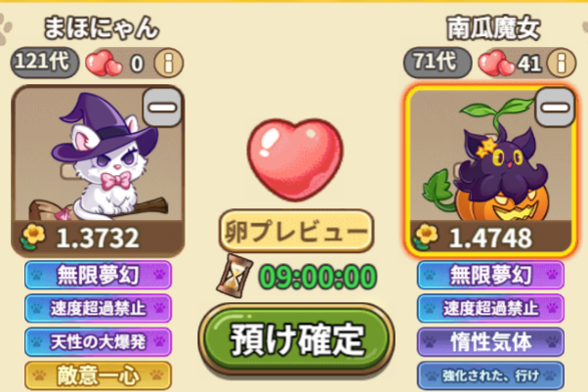Remove 南瓜魔女 with the minus button

point(555,108)
